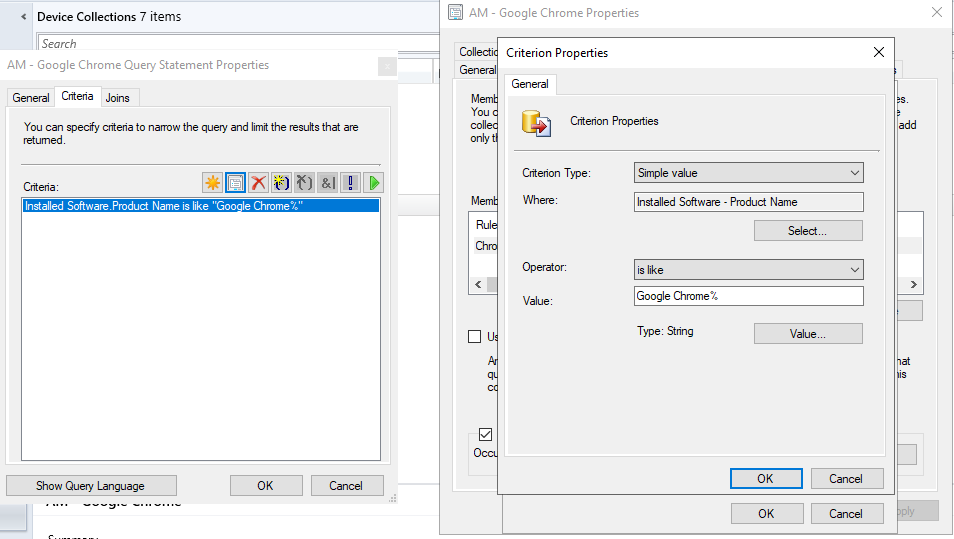Click the Value... button
The image size is (954, 539).
[x=808, y=333]
